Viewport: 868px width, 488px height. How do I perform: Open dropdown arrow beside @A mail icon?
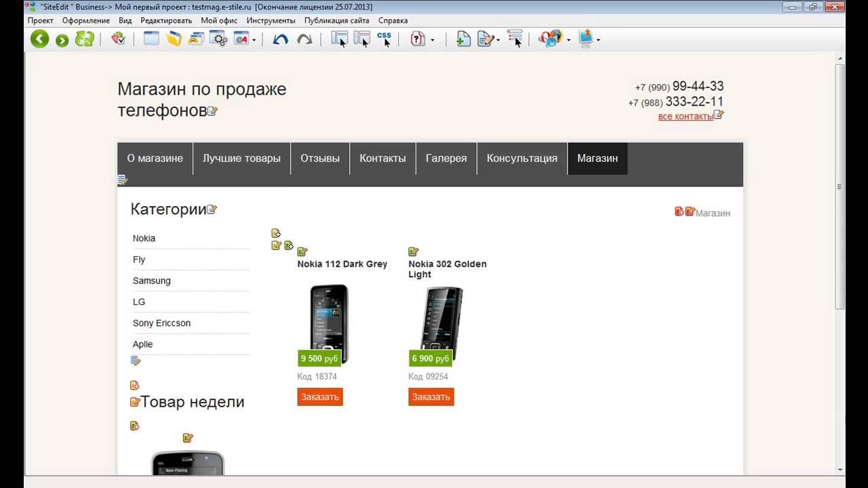coord(254,40)
